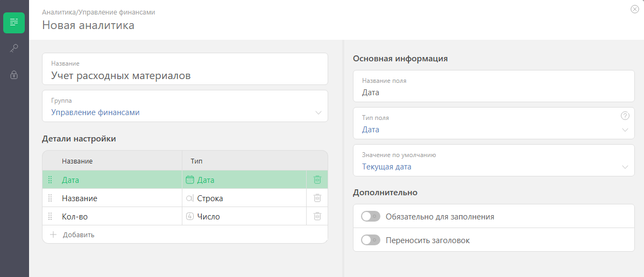This screenshot has width=644, height=277.
Task: Click the plus icon of Добавить
Action: (53, 235)
